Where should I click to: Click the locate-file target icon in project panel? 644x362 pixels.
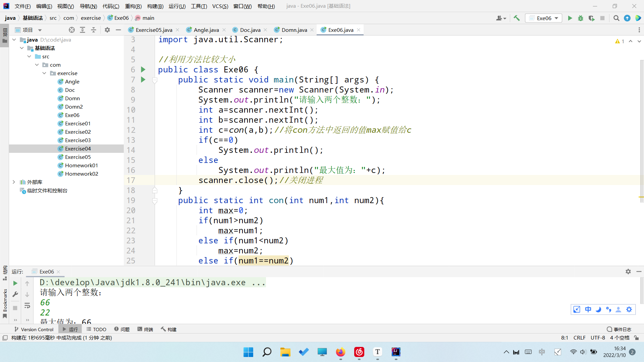click(71, 30)
